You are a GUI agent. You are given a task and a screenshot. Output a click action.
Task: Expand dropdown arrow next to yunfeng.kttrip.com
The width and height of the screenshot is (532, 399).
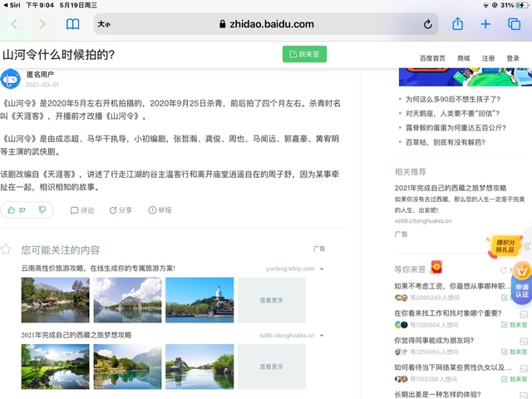pos(322,269)
